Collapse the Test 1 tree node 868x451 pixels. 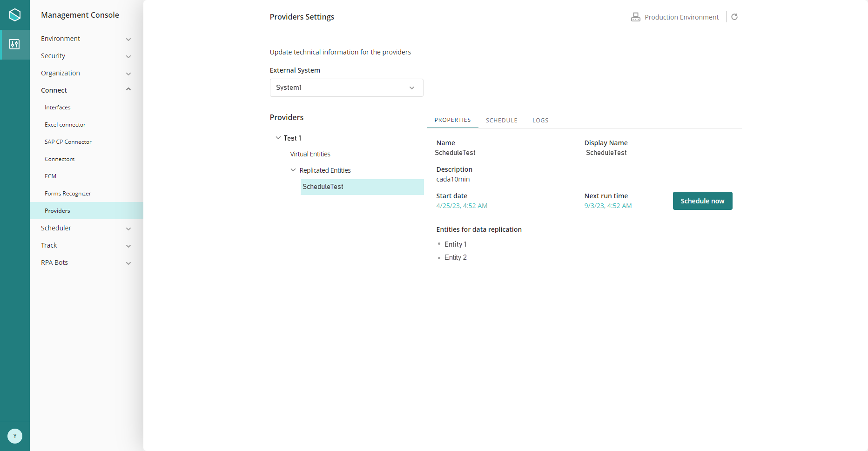[278, 138]
